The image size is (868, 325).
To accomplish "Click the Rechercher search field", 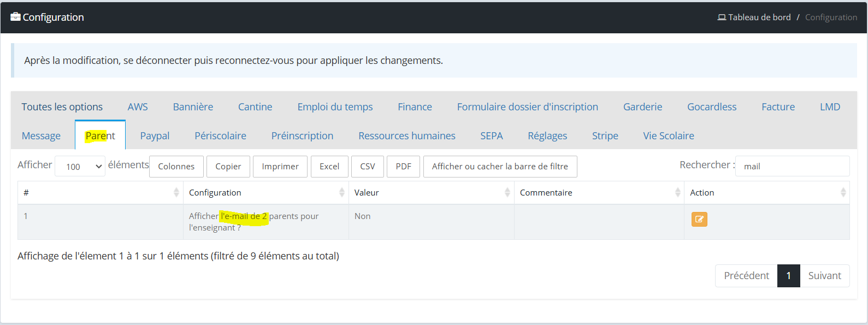I will [792, 166].
